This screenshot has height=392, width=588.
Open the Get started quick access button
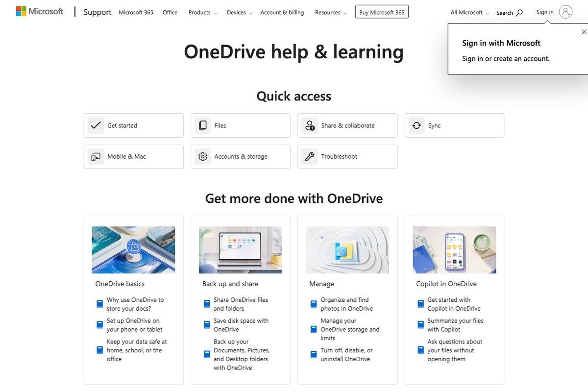(134, 125)
